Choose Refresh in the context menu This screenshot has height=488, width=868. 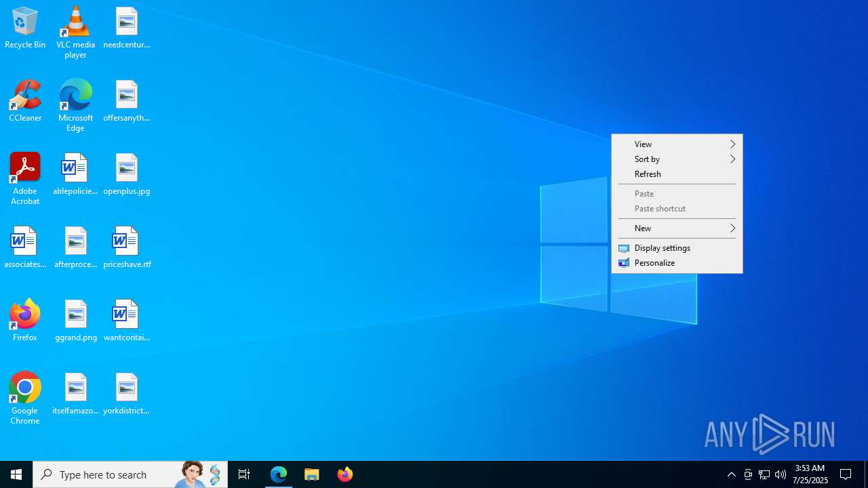pyautogui.click(x=677, y=174)
